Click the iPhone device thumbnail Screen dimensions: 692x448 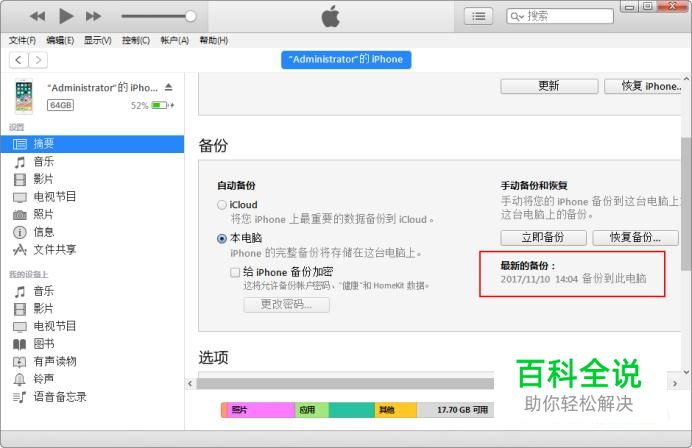click(x=24, y=96)
